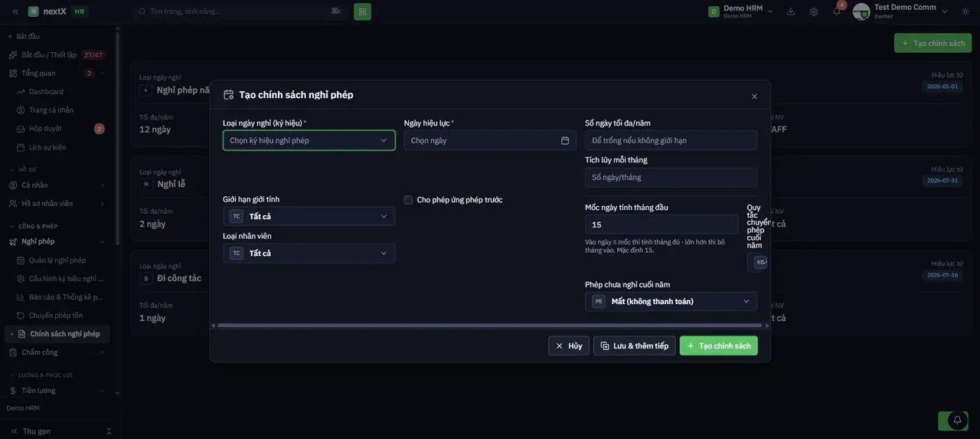Open the Phép chưa nghỉ cuối năm dropdown
The width and height of the screenshot is (980, 439).
pyautogui.click(x=671, y=301)
